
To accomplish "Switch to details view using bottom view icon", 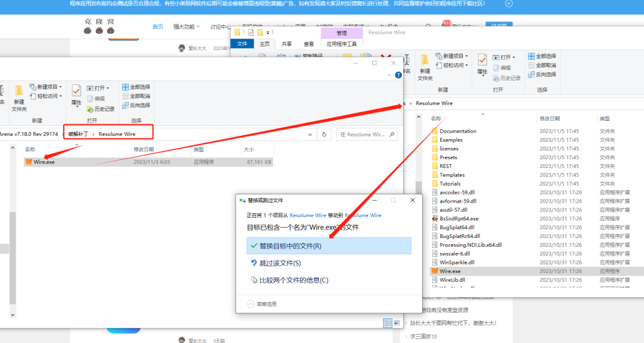I will click(387, 323).
